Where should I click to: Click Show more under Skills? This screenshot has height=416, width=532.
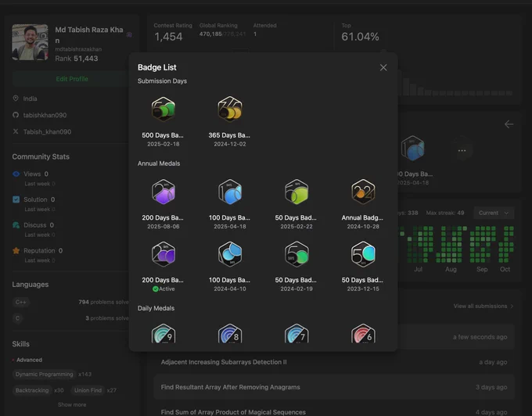point(72,404)
